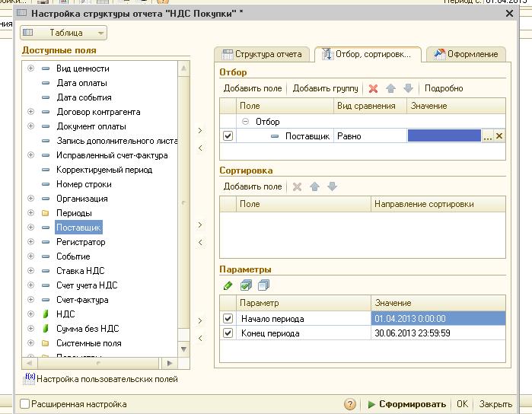Clear the Поставщик filter value with X
The height and width of the screenshot is (414, 532).
(499, 136)
